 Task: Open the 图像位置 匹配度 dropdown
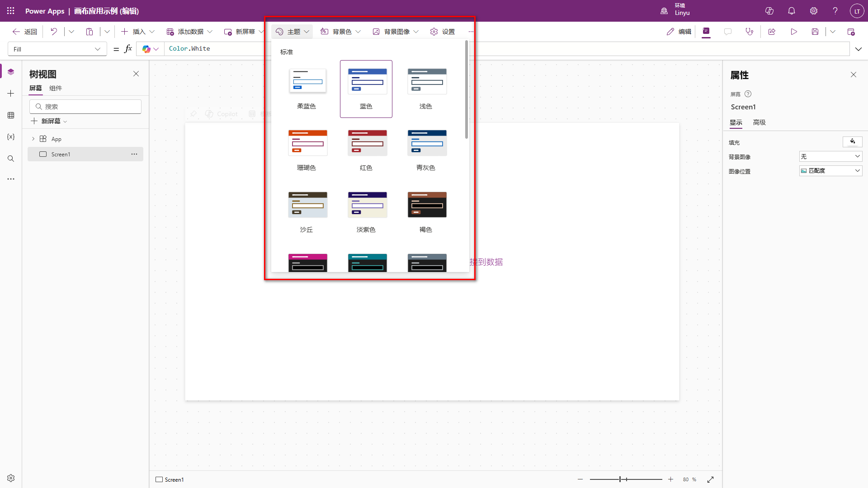(x=830, y=171)
